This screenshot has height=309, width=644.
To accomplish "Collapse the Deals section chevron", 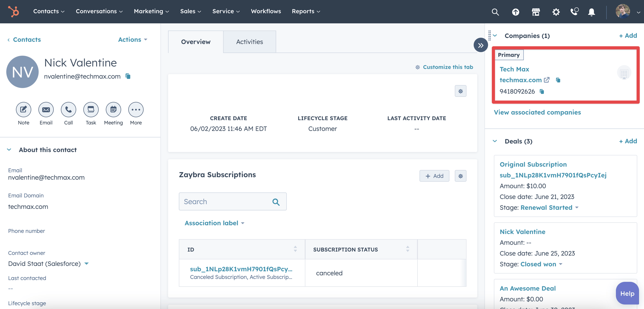I will click(x=495, y=141).
